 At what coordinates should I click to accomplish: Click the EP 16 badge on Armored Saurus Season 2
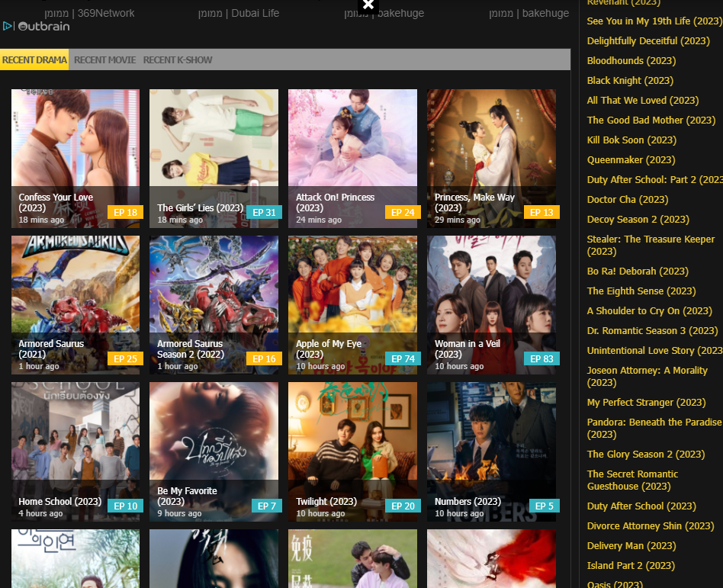coord(264,358)
